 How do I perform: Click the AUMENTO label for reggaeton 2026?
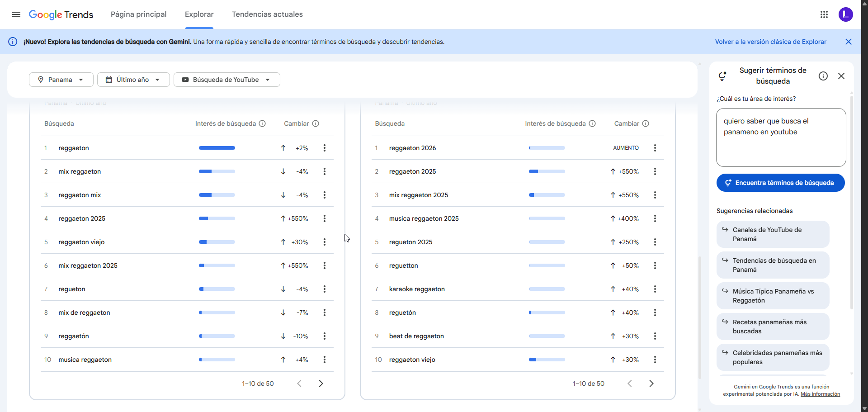(x=626, y=148)
